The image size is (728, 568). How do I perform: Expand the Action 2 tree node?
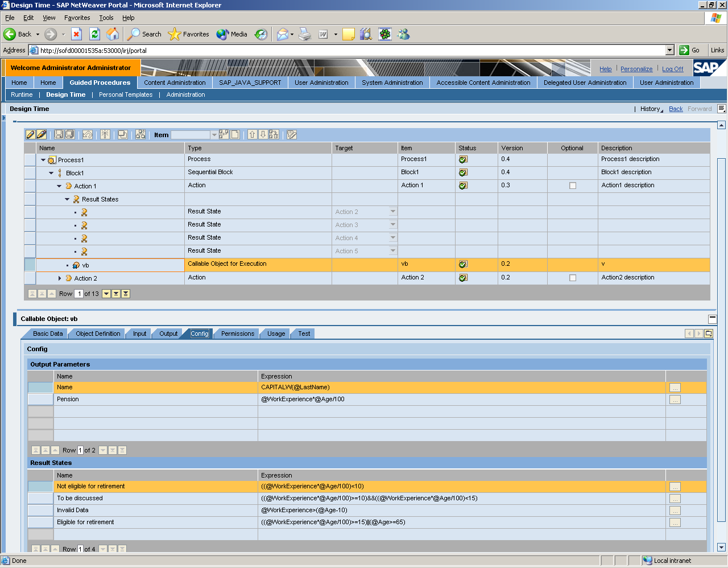pos(60,278)
